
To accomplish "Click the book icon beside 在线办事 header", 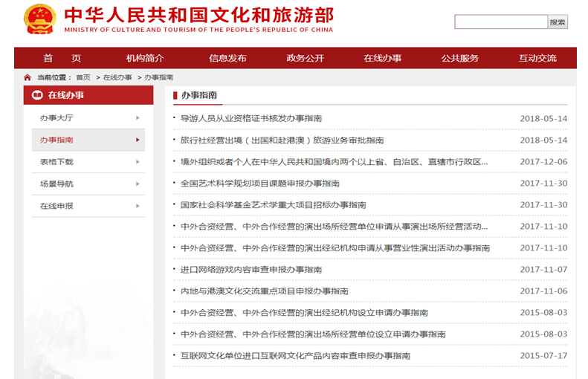I will tap(37, 95).
